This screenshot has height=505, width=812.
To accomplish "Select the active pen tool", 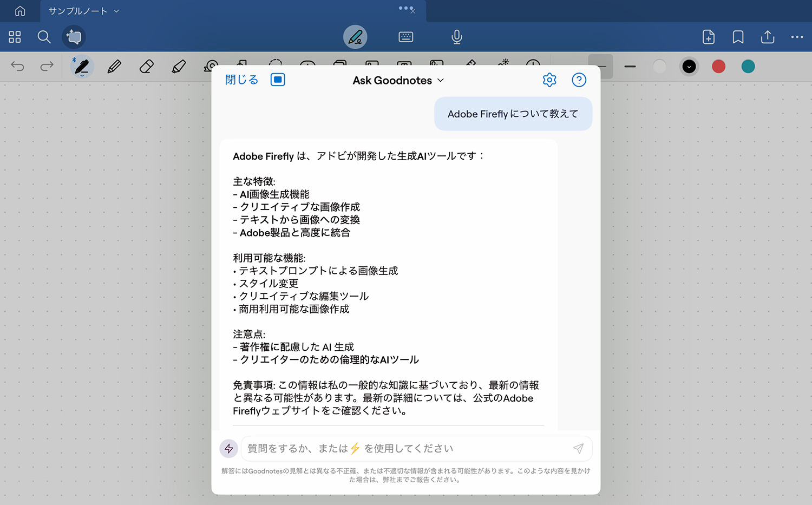I will coord(82,67).
